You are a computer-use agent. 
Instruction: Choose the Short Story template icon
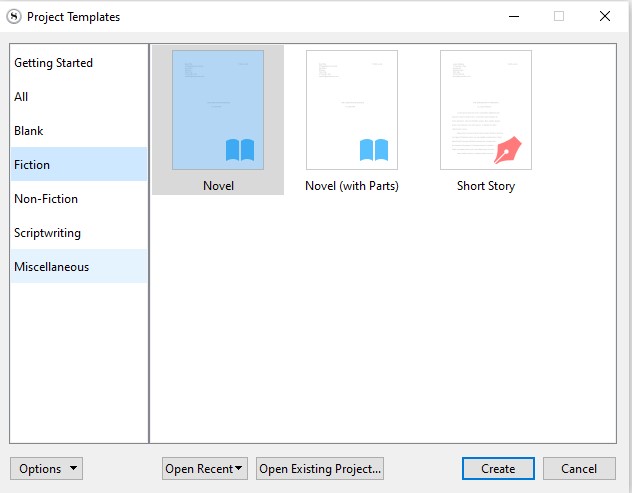point(485,110)
